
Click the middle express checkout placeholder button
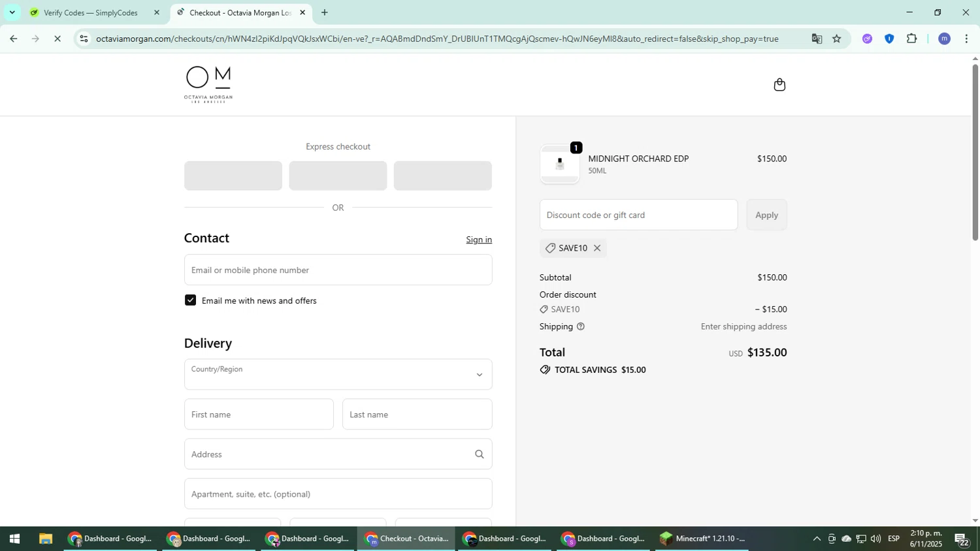coord(338,176)
